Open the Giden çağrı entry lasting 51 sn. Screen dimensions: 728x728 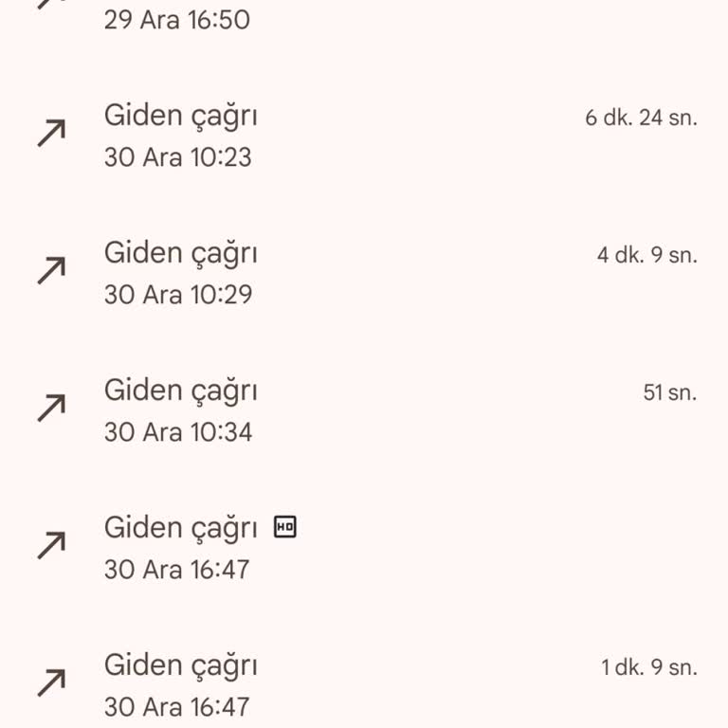[x=180, y=391]
